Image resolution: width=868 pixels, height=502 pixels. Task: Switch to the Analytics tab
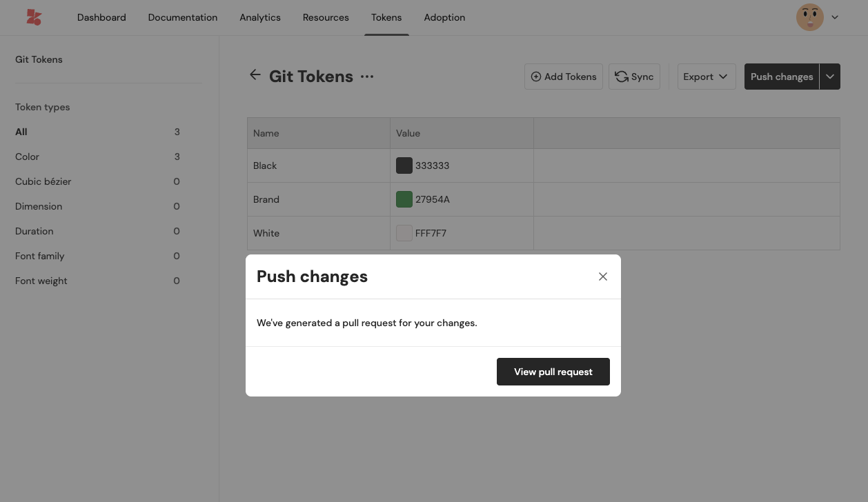260,17
